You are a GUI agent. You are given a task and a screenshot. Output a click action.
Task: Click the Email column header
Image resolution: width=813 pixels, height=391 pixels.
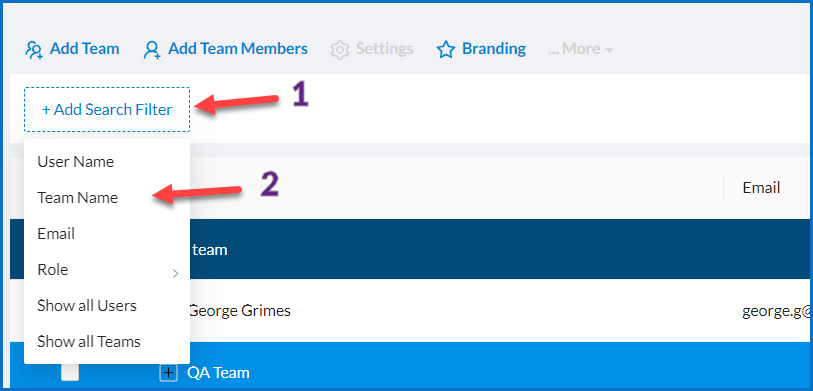761,187
